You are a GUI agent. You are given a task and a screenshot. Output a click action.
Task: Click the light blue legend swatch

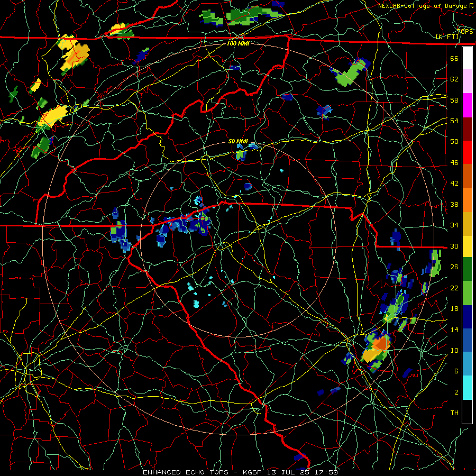[467, 364]
